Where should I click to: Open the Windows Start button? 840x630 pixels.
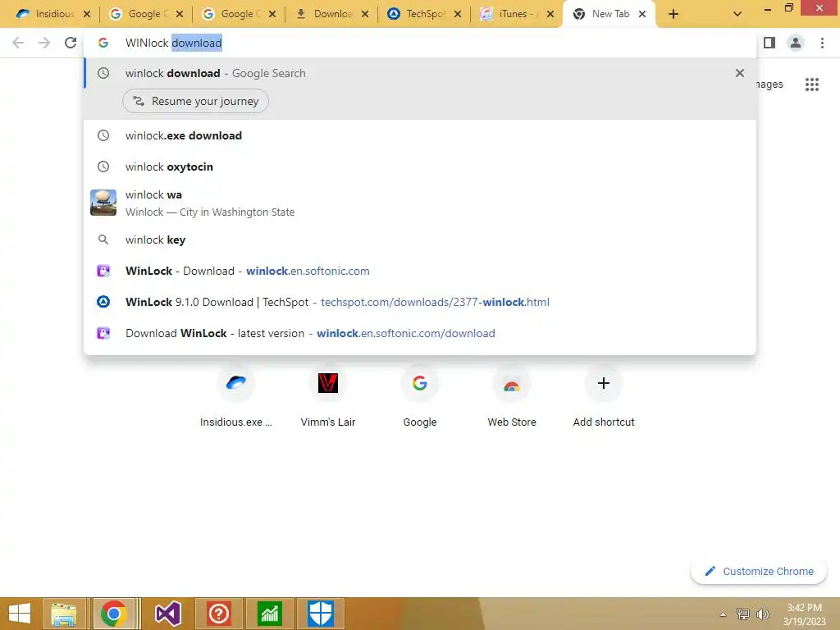tap(20, 614)
